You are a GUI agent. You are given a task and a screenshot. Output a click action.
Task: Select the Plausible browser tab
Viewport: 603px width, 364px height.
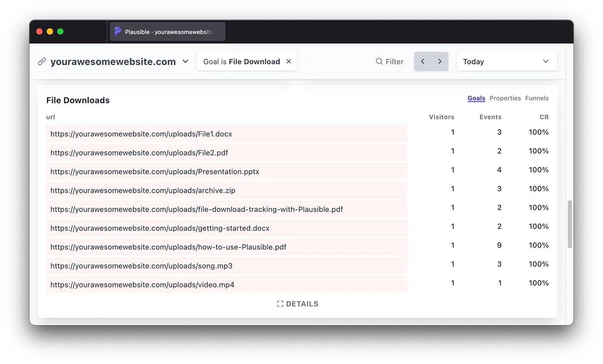pyautogui.click(x=167, y=32)
